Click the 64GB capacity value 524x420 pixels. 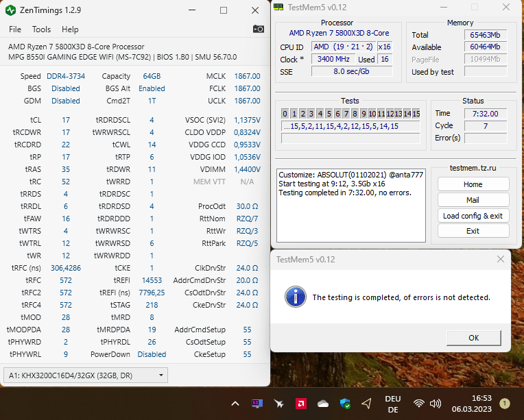pos(152,76)
